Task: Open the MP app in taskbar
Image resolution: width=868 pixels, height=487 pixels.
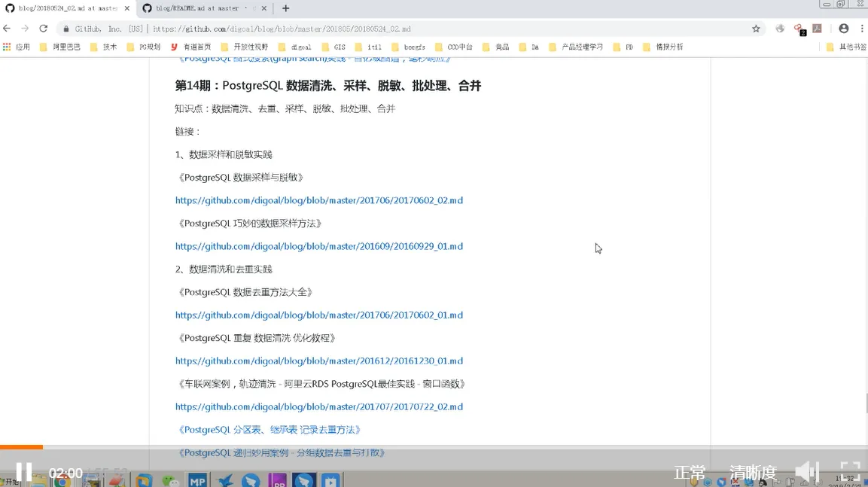Action: coord(197,480)
